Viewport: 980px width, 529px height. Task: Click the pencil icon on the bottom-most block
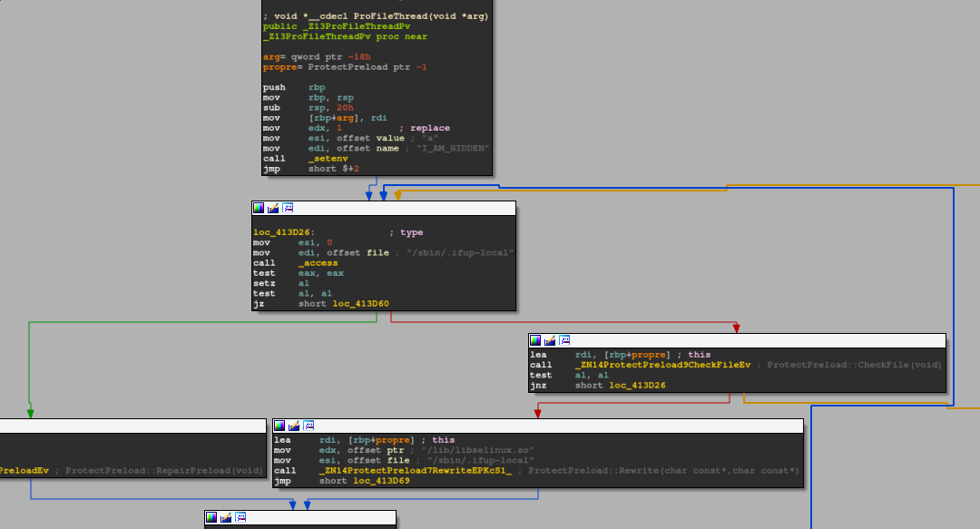click(x=226, y=517)
